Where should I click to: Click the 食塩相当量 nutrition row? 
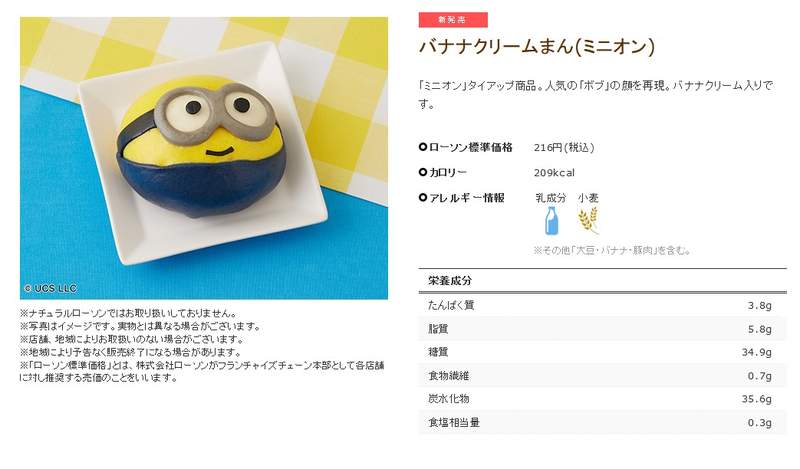603,423
